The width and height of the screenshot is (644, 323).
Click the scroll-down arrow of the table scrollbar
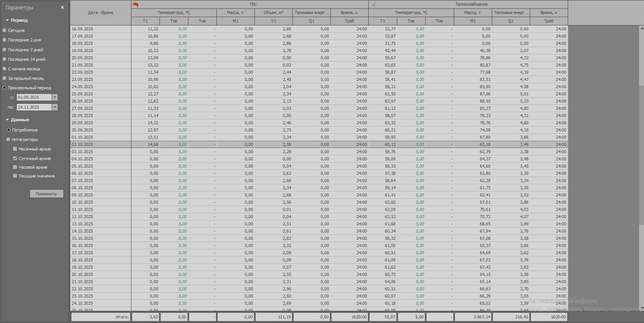coord(642,308)
